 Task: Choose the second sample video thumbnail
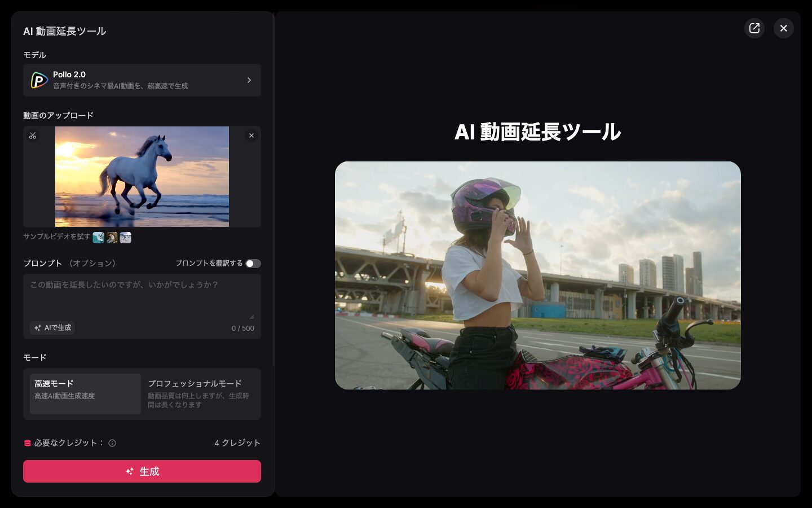pos(112,238)
